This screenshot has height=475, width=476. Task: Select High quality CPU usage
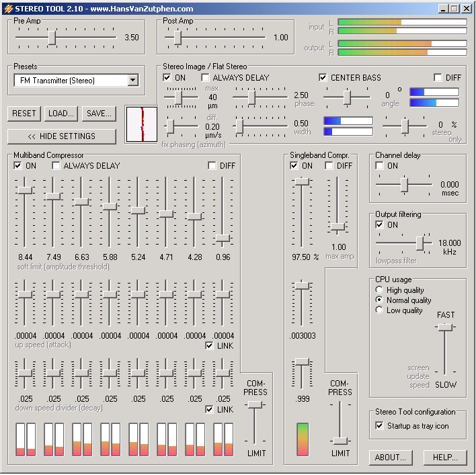[x=379, y=290]
